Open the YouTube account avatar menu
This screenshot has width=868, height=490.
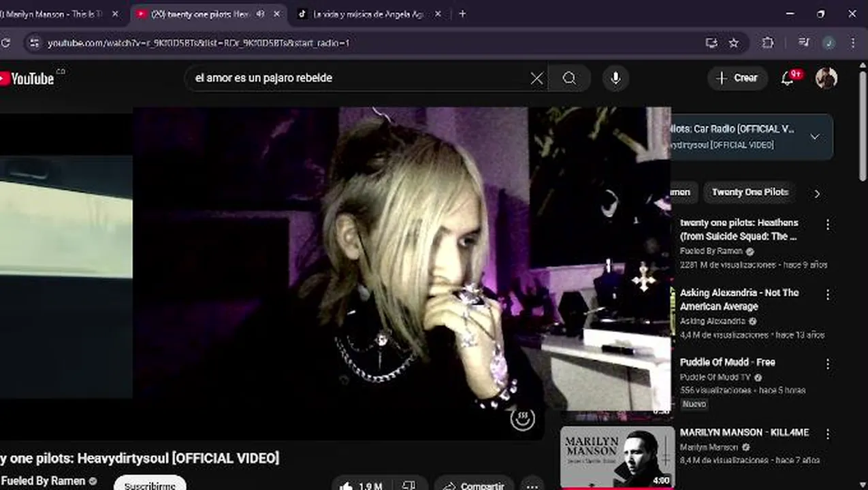[x=826, y=78]
